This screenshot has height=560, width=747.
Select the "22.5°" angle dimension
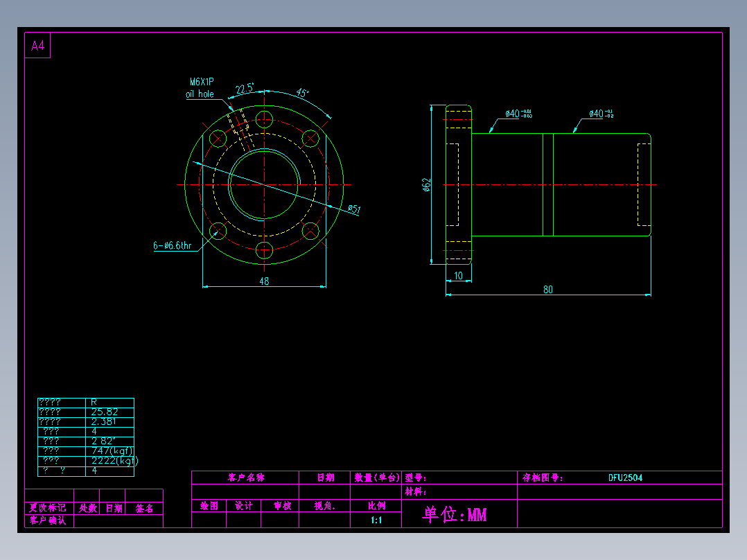click(x=245, y=89)
